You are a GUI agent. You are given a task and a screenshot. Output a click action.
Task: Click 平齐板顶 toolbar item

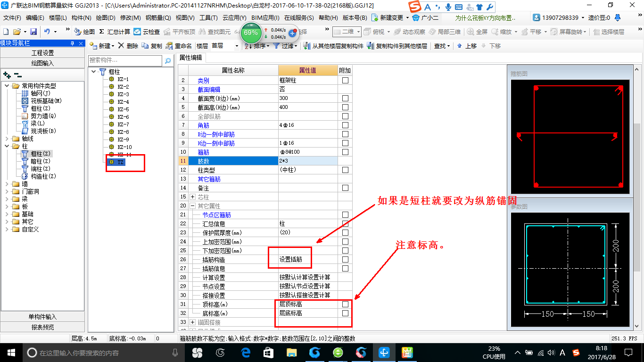pyautogui.click(x=179, y=32)
